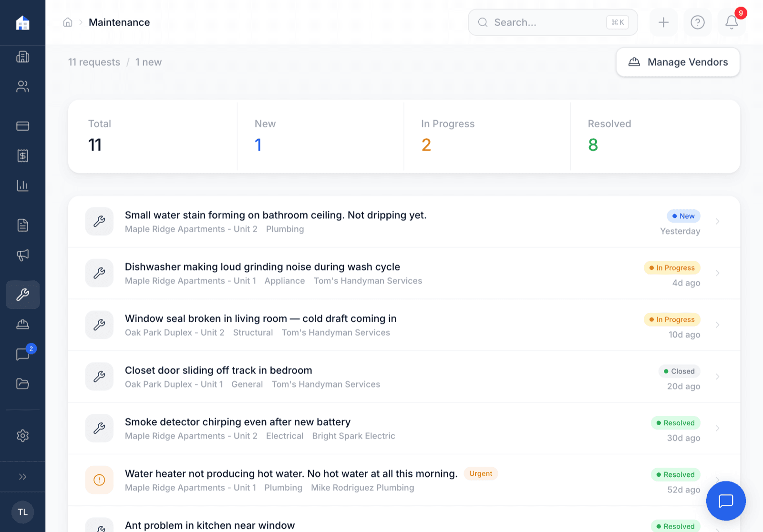Viewport: 763px width, 532px height.
Task: Open Payments via the credit card icon
Action: (x=22, y=125)
